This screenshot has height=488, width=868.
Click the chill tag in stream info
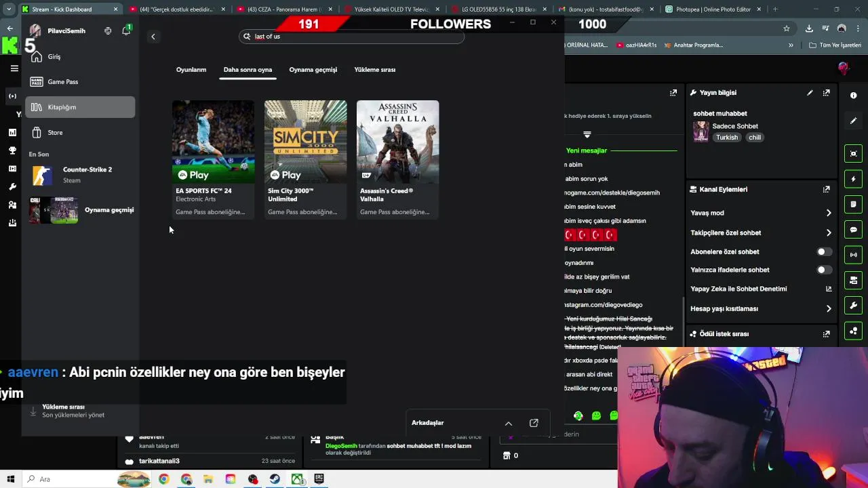[x=754, y=138]
